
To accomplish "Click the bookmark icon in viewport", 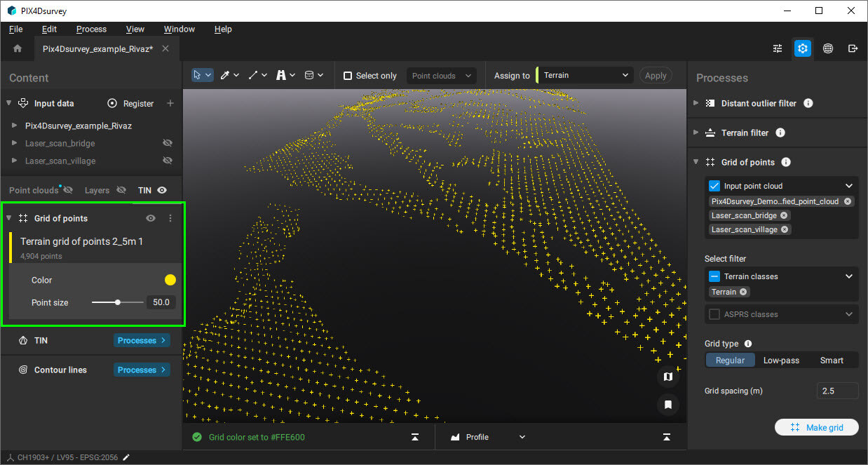I will pyautogui.click(x=667, y=405).
